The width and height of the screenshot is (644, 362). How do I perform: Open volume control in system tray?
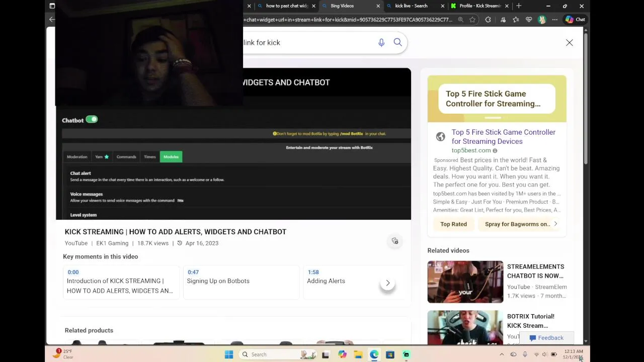click(x=544, y=354)
